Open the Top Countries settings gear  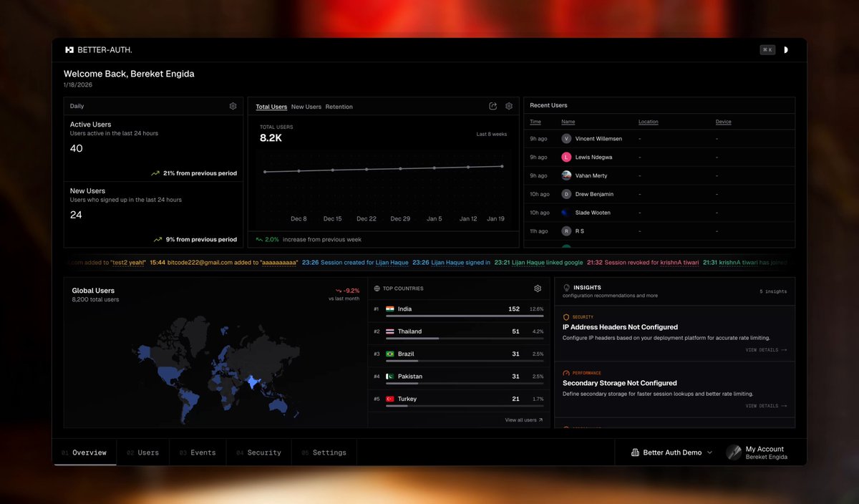tap(538, 289)
